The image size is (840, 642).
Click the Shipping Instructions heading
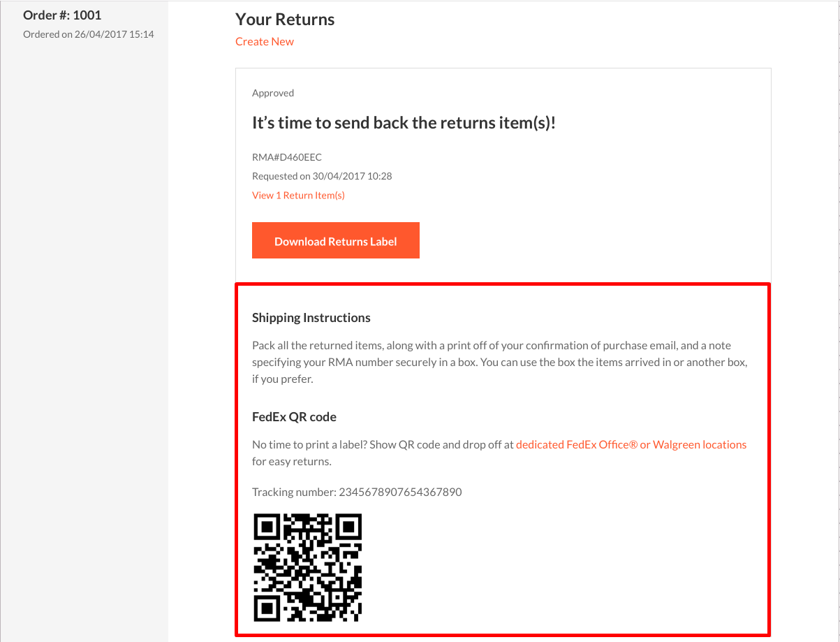click(311, 318)
